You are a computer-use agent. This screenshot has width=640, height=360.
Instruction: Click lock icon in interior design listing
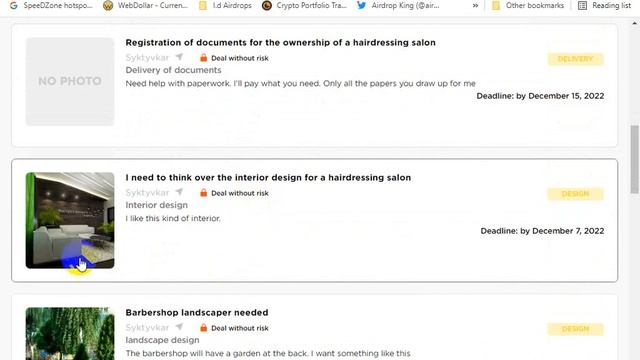coord(203,192)
